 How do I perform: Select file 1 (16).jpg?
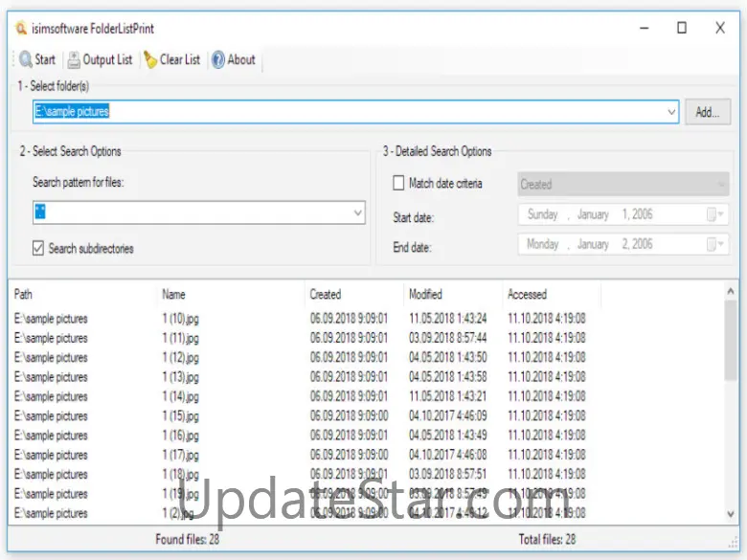click(x=181, y=436)
